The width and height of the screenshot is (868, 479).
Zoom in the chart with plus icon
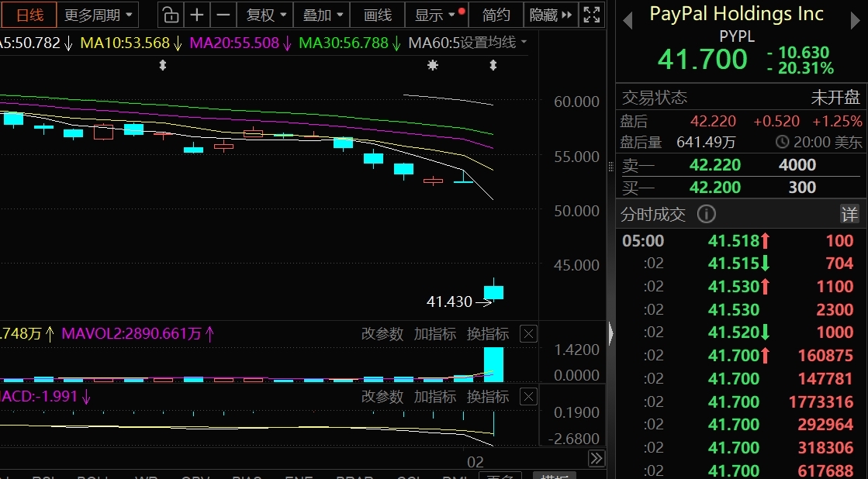click(197, 15)
